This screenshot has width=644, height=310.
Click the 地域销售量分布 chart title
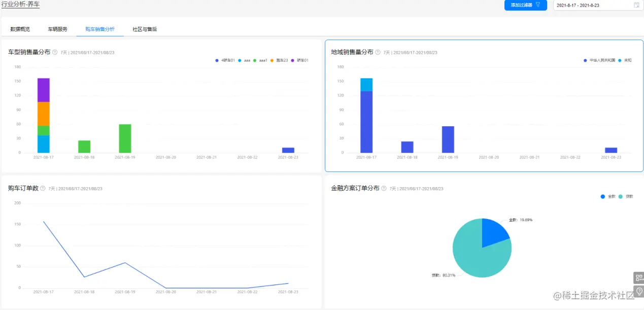coord(352,52)
